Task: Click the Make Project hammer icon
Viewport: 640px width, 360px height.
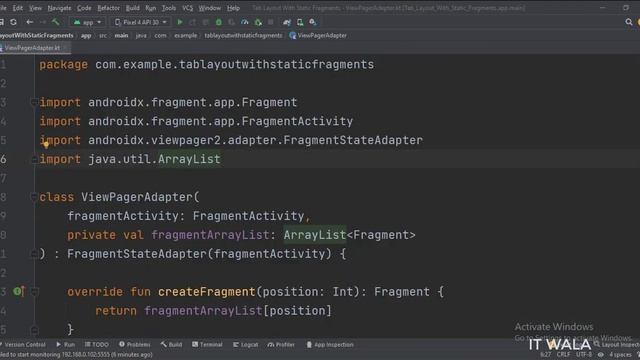Action: (55, 22)
